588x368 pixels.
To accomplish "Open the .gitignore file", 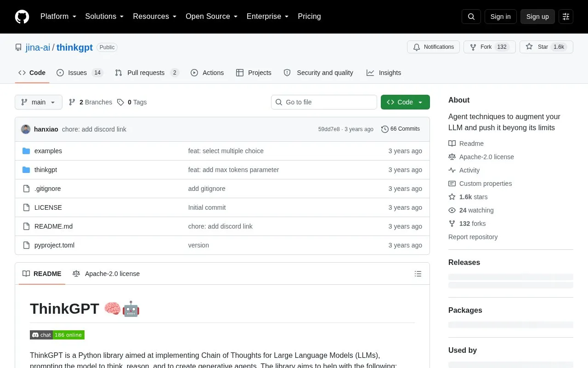I will click(47, 189).
